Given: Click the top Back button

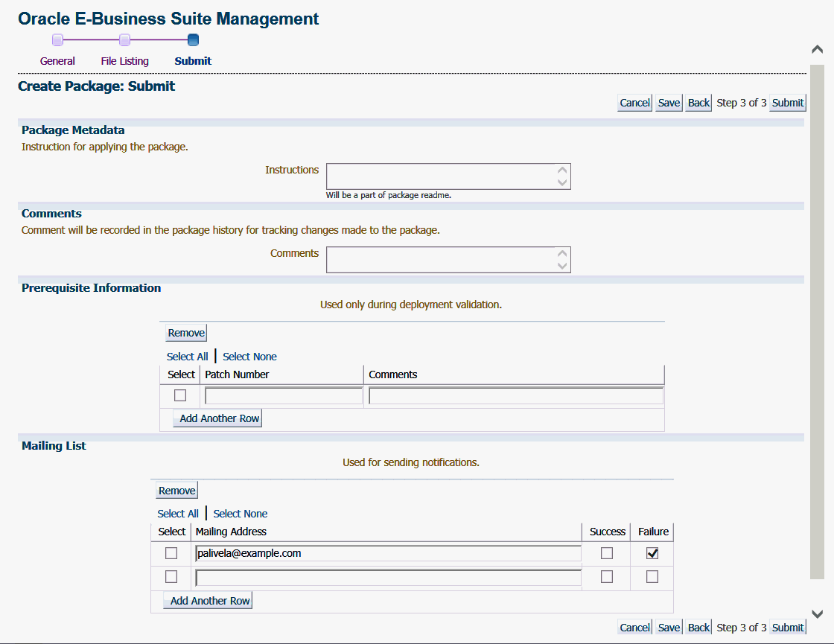Looking at the screenshot, I should tap(698, 103).
